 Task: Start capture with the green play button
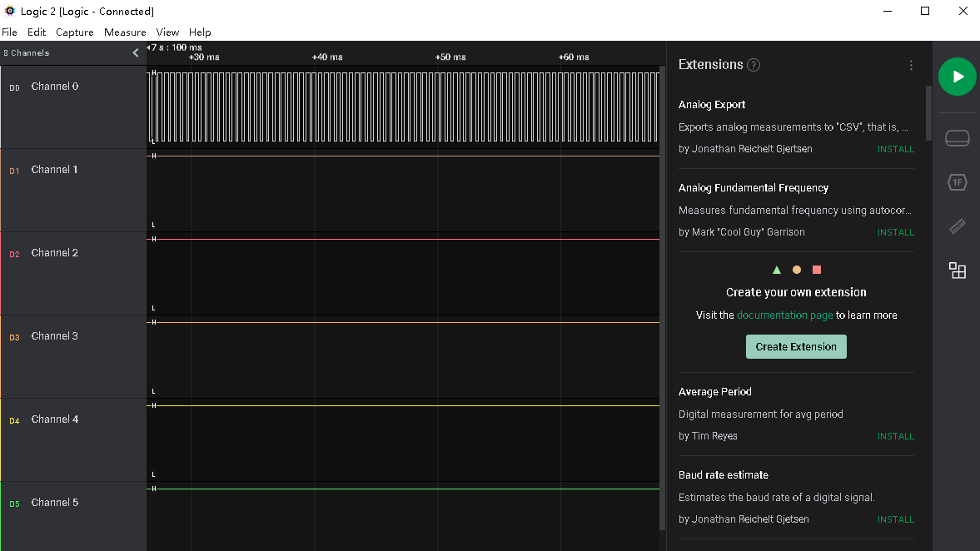point(957,77)
